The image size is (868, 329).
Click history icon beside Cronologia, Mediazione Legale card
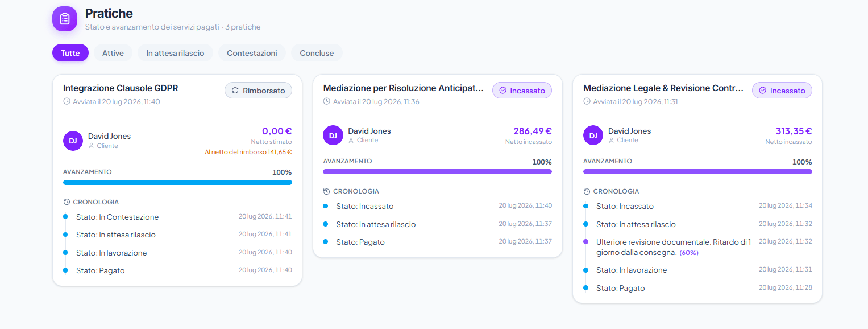click(587, 191)
